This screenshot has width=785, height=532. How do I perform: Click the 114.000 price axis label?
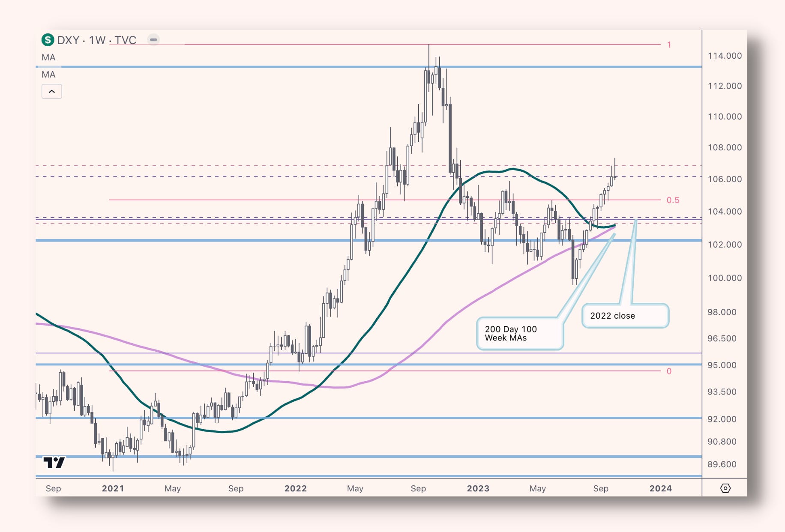point(725,56)
